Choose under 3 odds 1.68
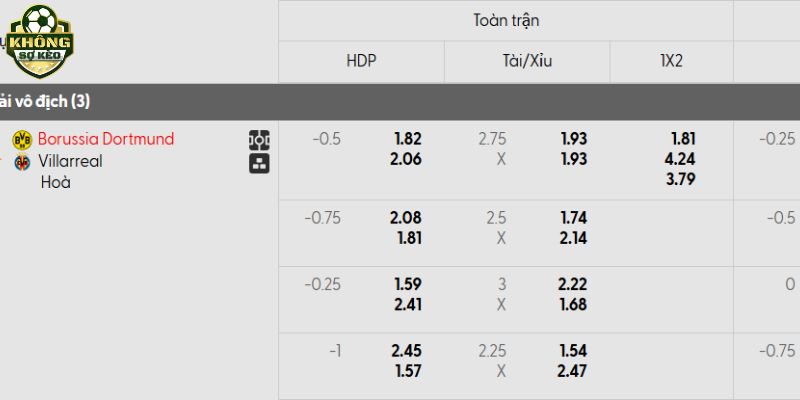The image size is (800, 400). click(573, 303)
